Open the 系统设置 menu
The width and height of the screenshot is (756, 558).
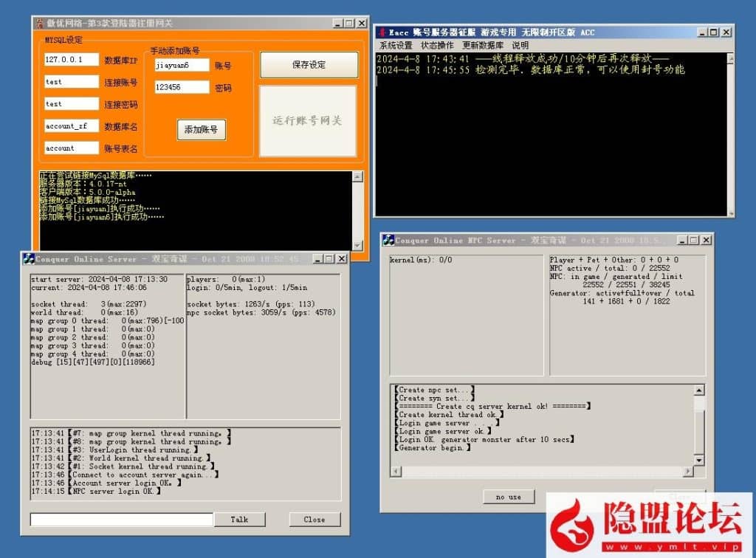(396, 46)
